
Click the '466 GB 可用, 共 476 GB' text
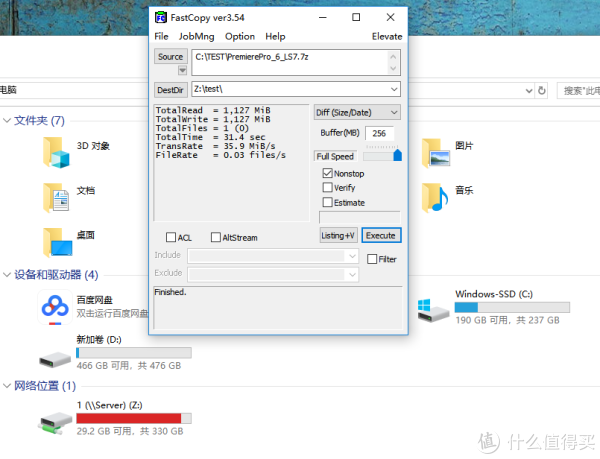click(x=129, y=366)
